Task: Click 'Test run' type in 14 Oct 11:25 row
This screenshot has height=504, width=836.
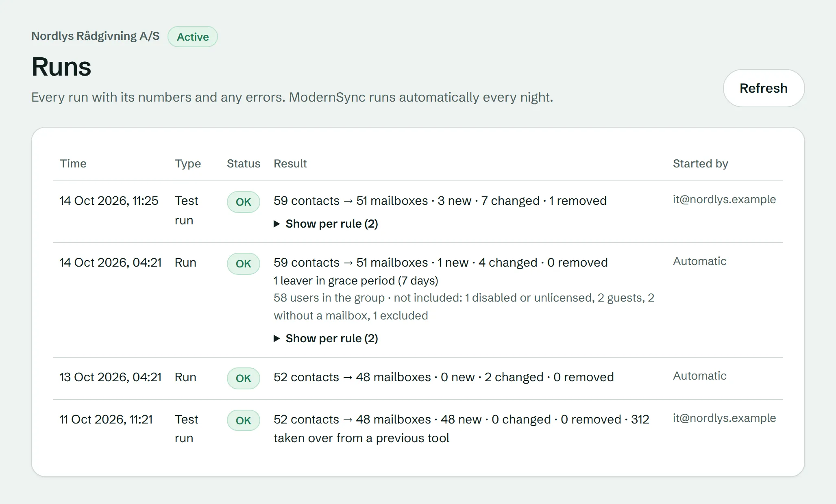Action: pos(186,211)
